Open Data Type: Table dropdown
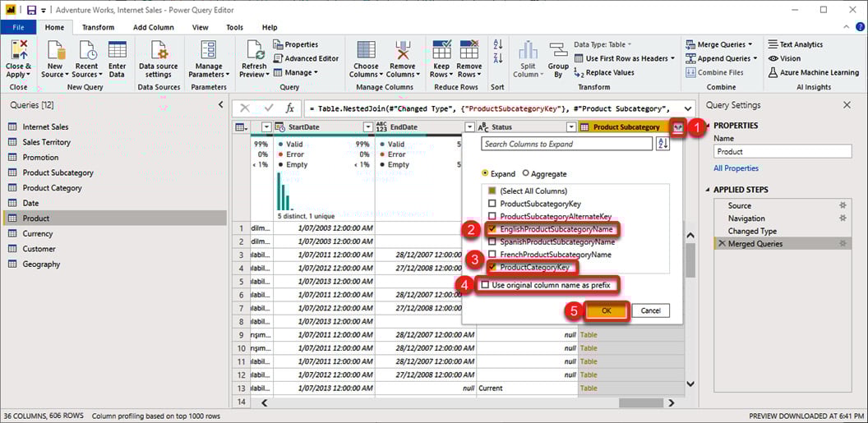The height and width of the screenshot is (423, 868). click(x=603, y=44)
